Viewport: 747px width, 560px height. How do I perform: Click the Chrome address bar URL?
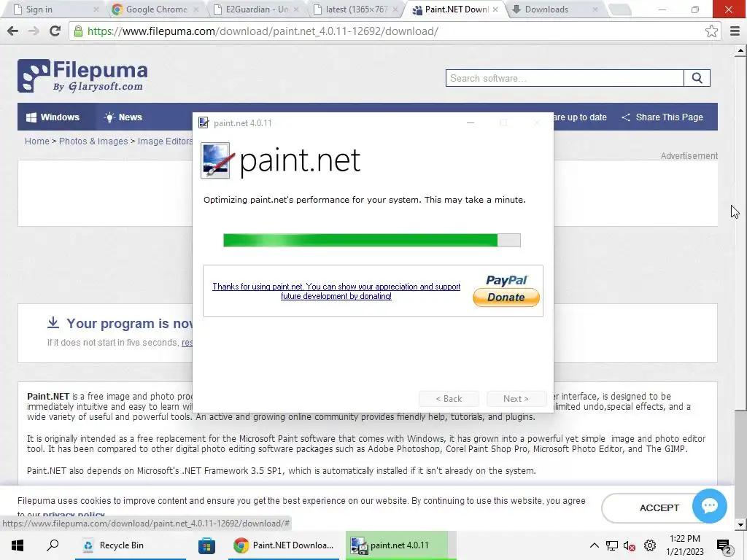click(263, 31)
